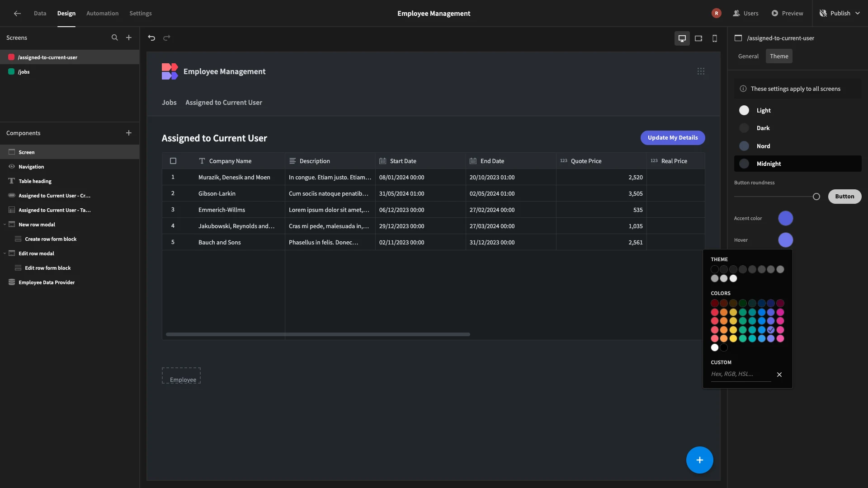
Task: Open the Automation tab
Action: 103,14
